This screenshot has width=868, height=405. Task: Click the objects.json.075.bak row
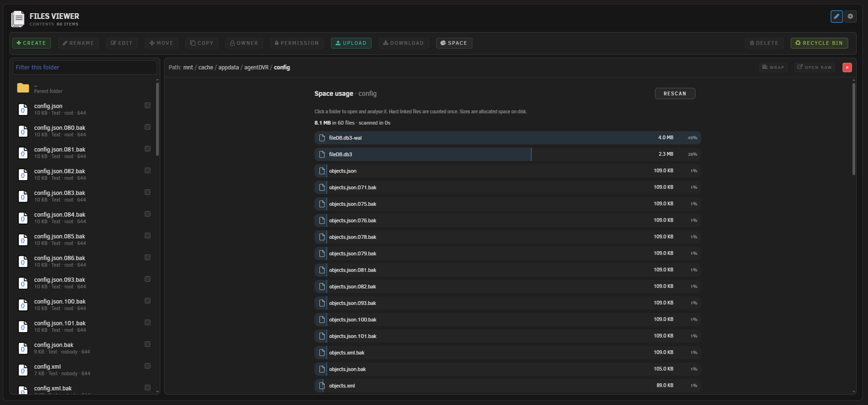coord(508,204)
